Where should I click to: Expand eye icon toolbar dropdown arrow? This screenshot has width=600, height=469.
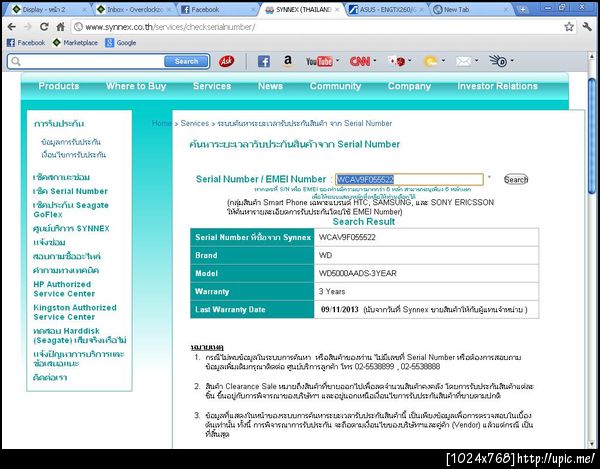(512, 60)
